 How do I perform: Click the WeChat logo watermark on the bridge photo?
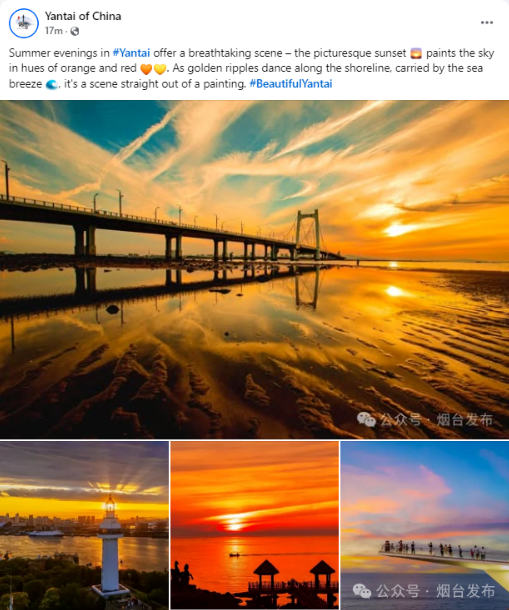(366, 419)
